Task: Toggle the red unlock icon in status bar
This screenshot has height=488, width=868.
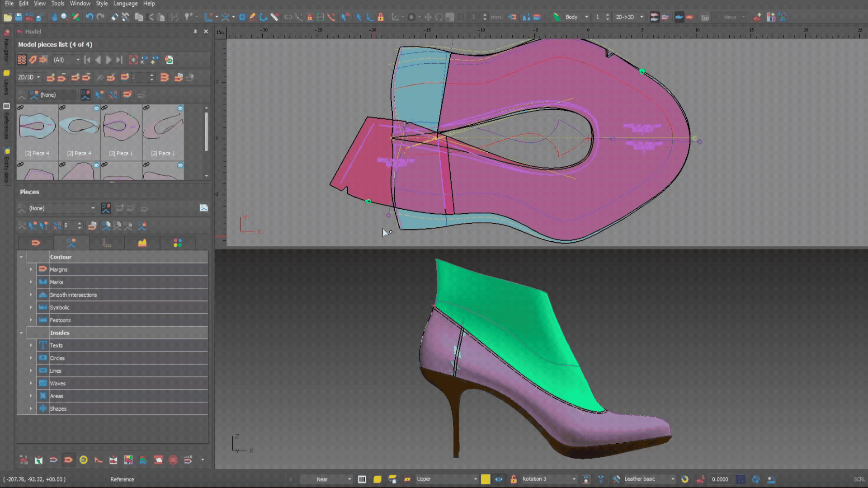Action: click(x=513, y=479)
